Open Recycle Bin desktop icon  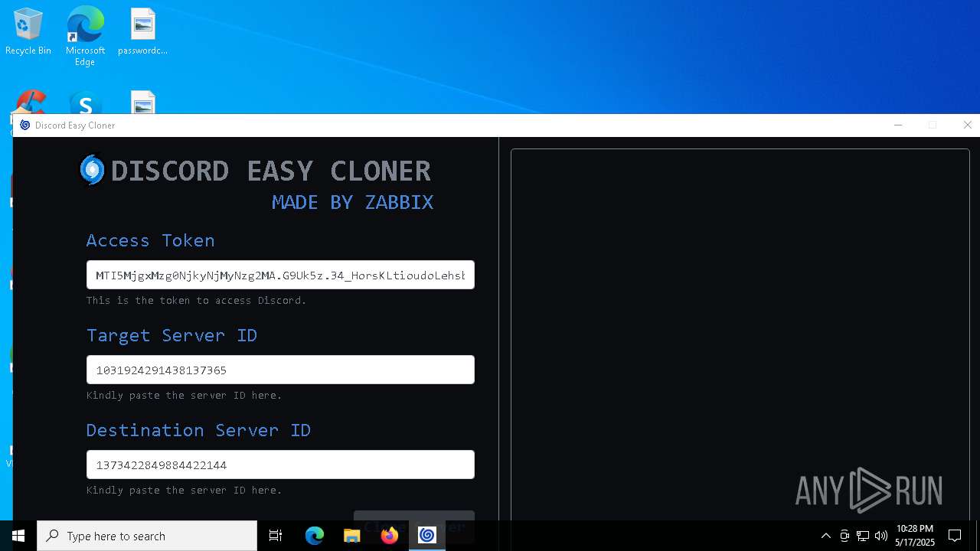[28, 31]
